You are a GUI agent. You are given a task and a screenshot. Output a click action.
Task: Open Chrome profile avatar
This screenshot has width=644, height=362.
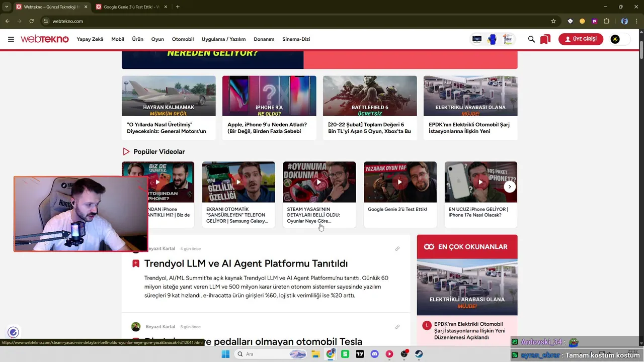[624, 21]
